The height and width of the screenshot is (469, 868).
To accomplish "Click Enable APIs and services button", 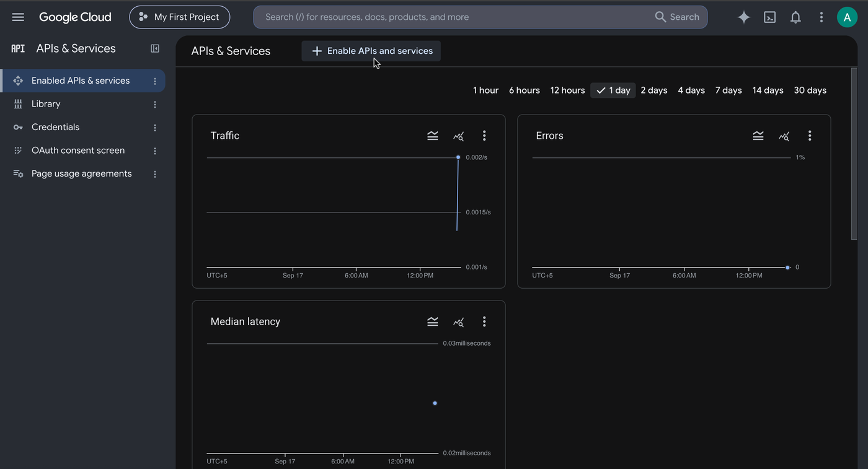I will (371, 51).
